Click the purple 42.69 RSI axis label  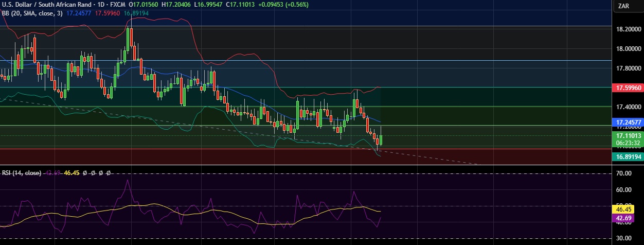[626, 218]
